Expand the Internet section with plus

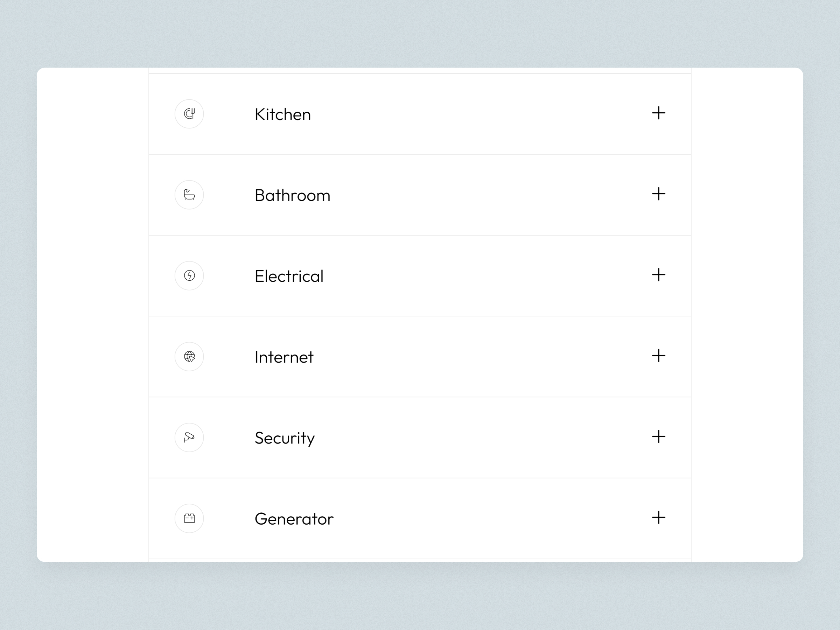click(658, 356)
